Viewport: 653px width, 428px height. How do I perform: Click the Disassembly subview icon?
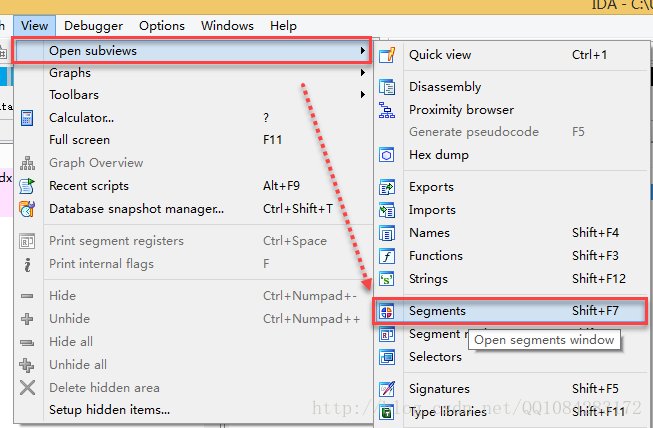click(x=387, y=87)
